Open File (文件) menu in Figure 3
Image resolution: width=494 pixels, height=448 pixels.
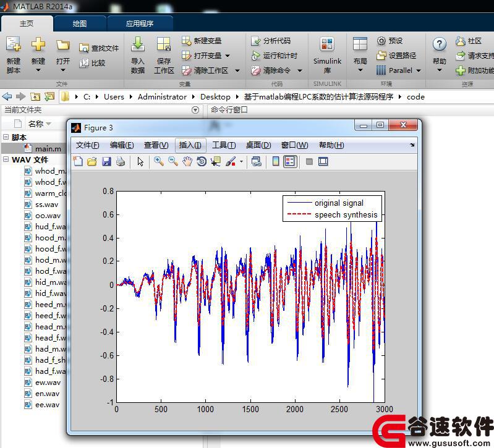(x=87, y=145)
